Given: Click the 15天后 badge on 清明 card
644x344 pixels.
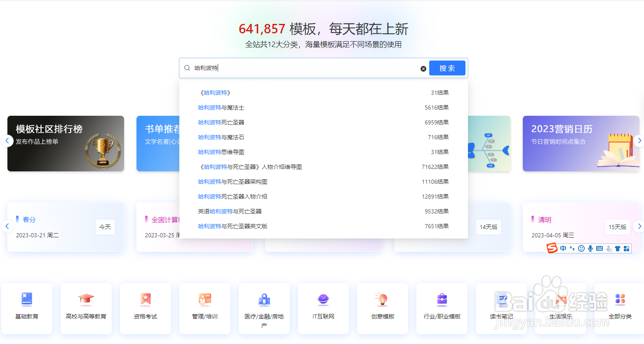Looking at the screenshot, I should 617,227.
